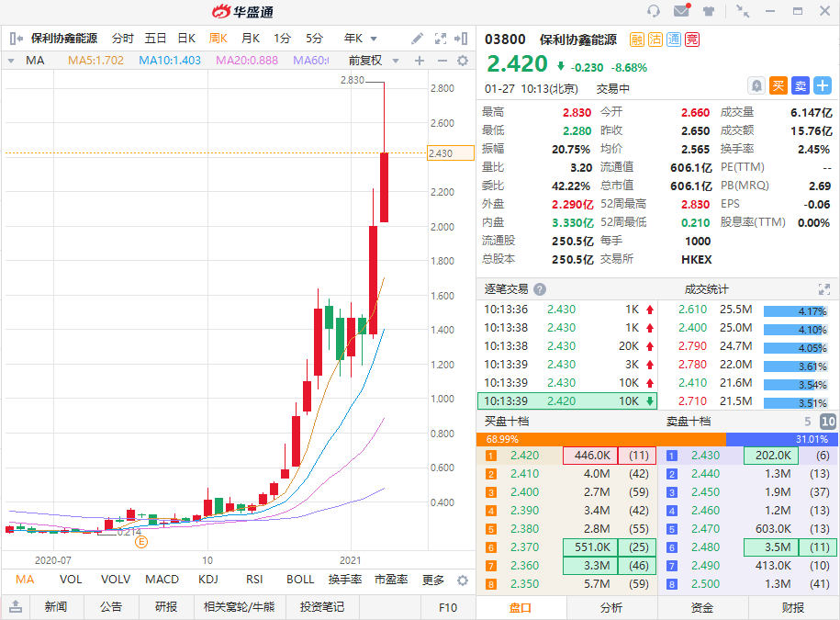840x620 pixels.
Task: Show 10 levels of order book
Action: click(x=828, y=422)
